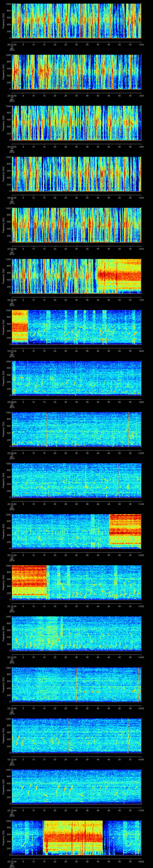
Task: Click the 22:04:00 start time label
Action: [12, 198]
